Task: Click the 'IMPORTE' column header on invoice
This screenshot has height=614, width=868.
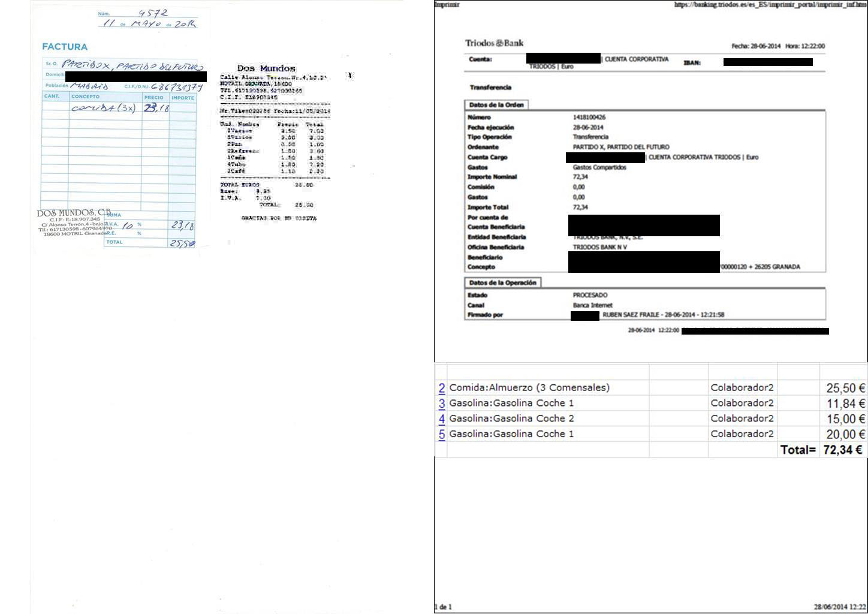Action: (x=183, y=98)
